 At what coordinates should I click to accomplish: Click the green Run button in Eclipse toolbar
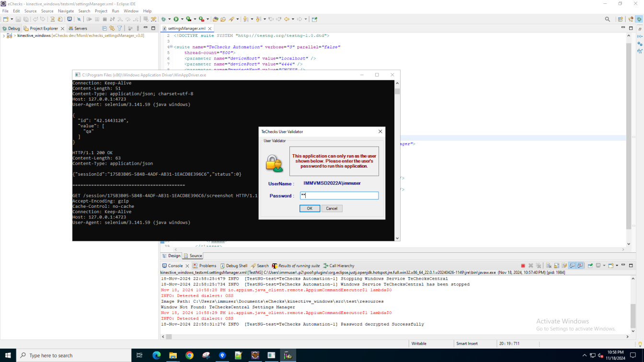tap(176, 19)
